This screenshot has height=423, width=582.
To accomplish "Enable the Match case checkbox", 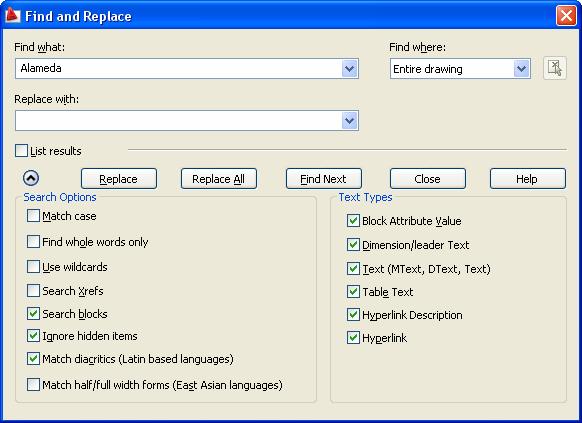I will pos(33,216).
